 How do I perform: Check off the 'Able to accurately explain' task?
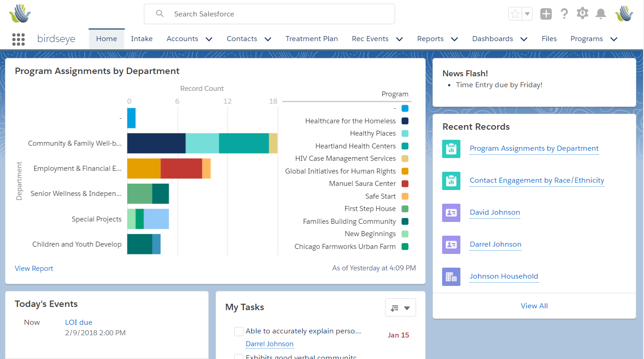click(238, 331)
